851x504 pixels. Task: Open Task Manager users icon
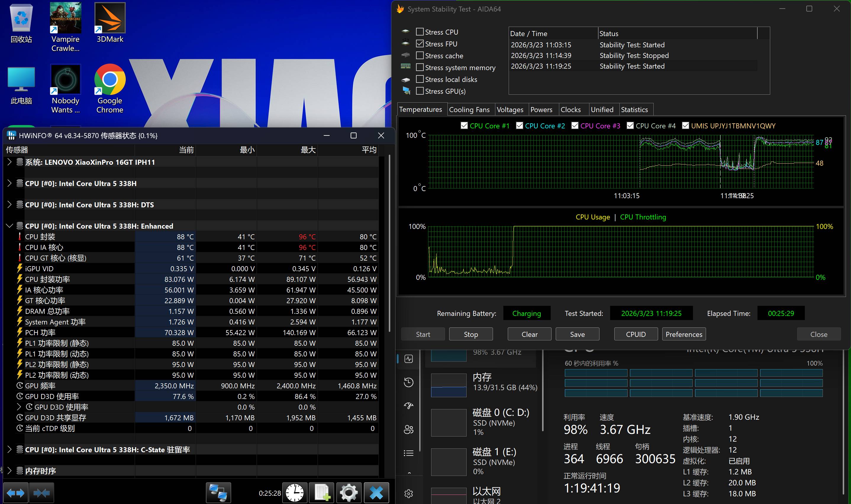tap(408, 430)
